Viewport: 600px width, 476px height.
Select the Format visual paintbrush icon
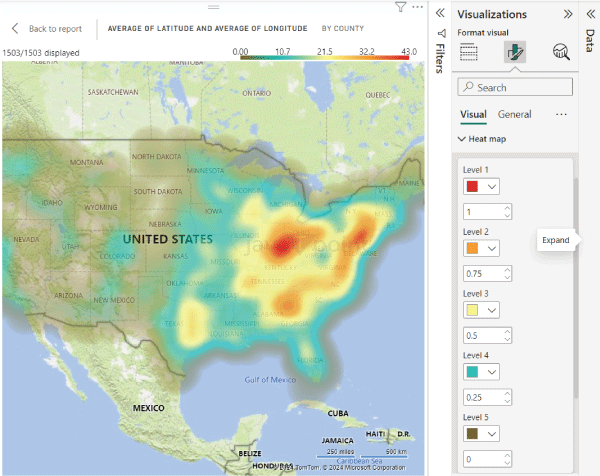click(x=515, y=52)
